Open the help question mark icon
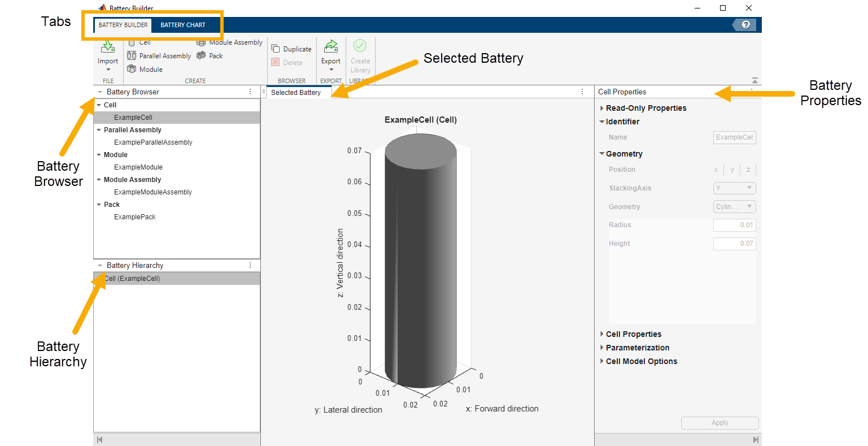This screenshot has height=446, width=868. coord(745,25)
